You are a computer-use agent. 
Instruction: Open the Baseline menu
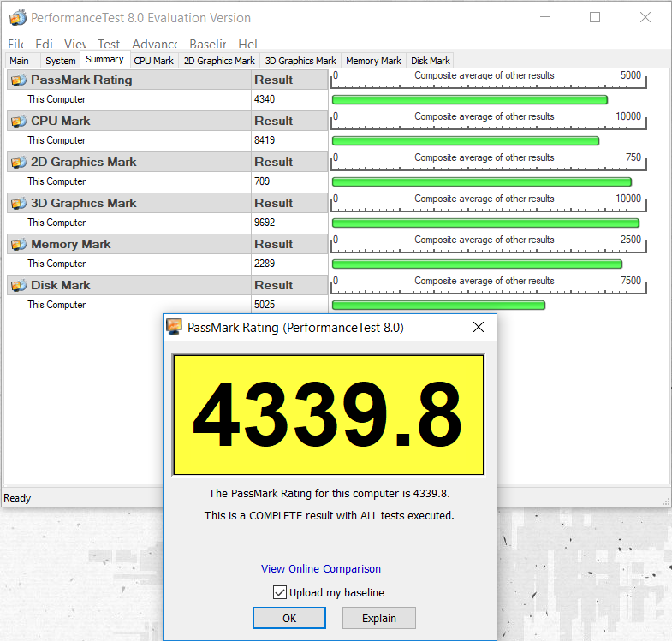[x=208, y=44]
